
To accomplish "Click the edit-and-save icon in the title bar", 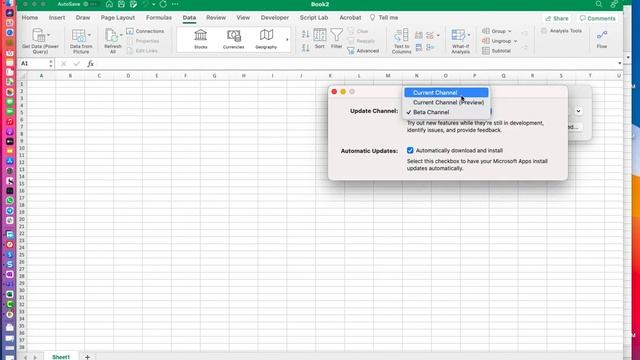I will pyautogui.click(x=133, y=4).
